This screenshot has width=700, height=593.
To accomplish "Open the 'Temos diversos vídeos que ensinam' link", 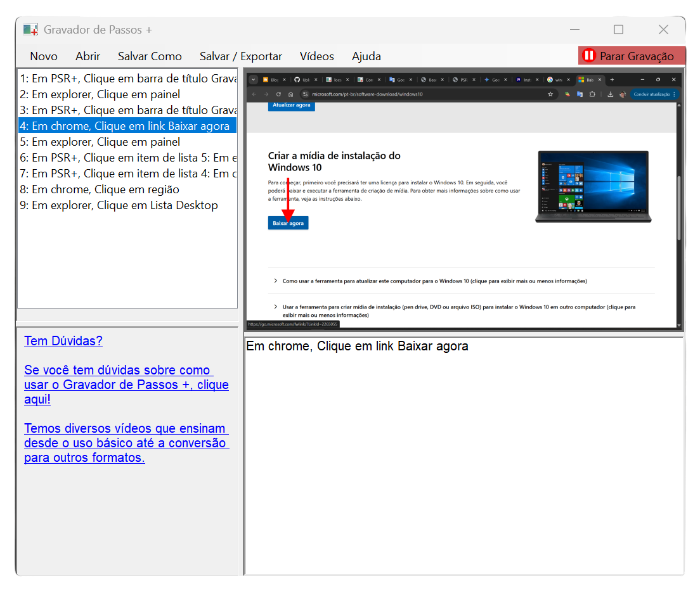I will click(126, 443).
